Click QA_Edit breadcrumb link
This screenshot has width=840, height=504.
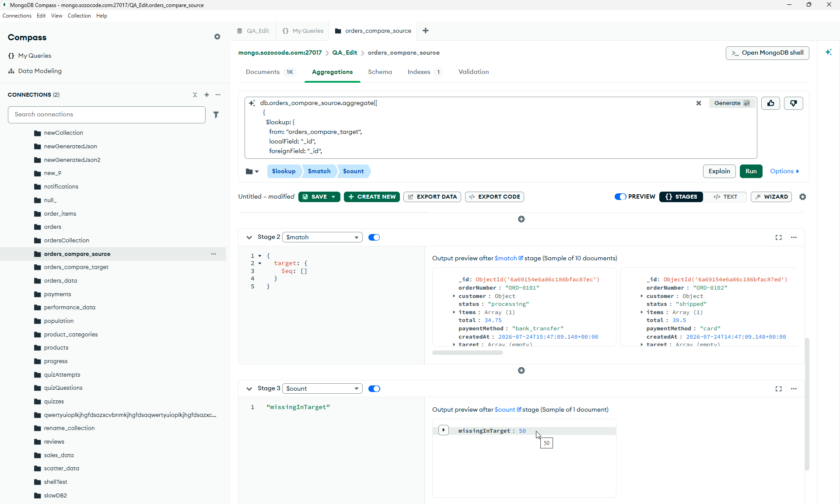point(344,52)
